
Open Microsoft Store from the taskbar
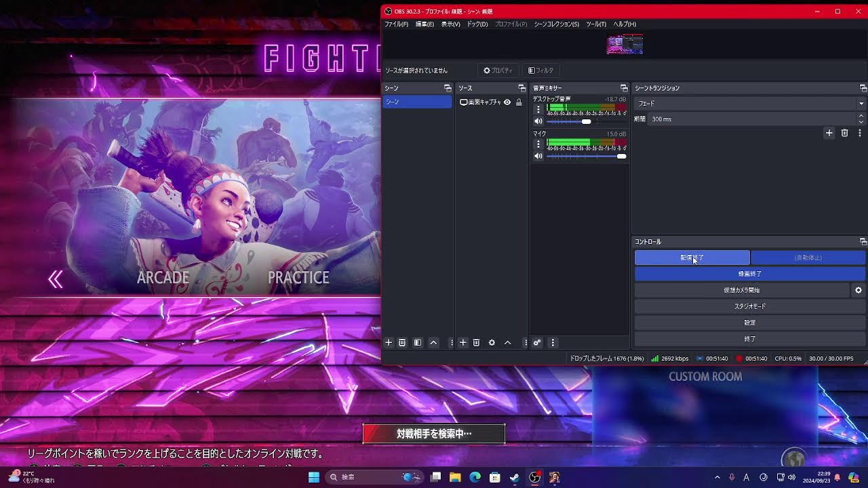pyautogui.click(x=495, y=477)
